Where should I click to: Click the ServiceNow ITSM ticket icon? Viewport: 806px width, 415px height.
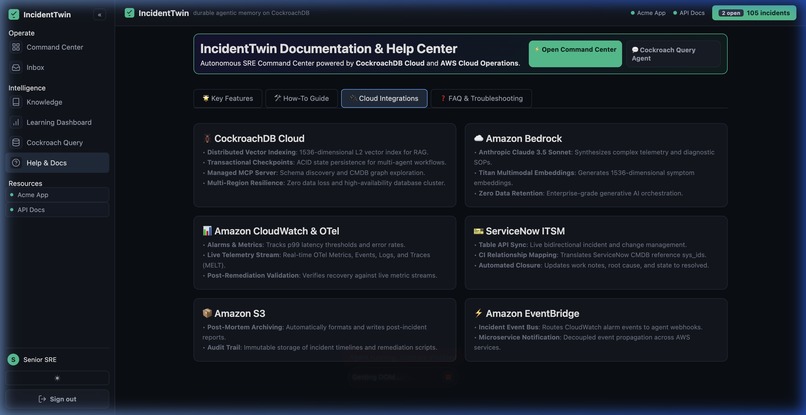(479, 231)
